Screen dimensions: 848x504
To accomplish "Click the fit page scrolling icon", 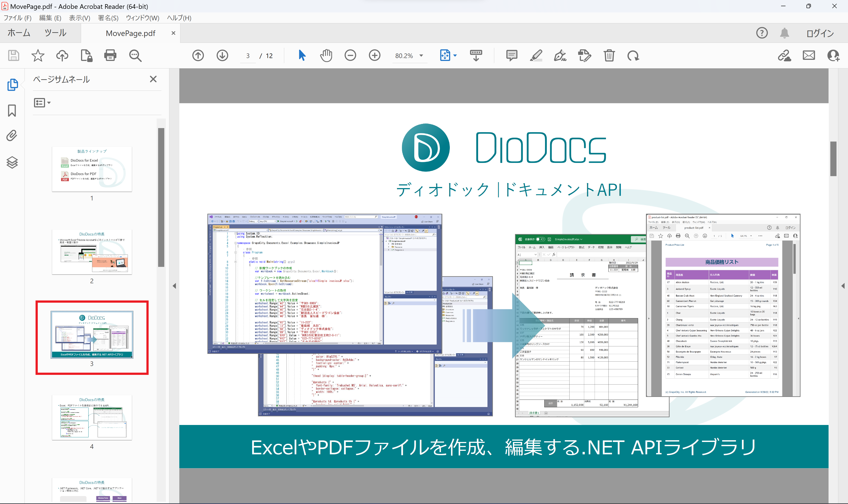I will click(x=445, y=55).
